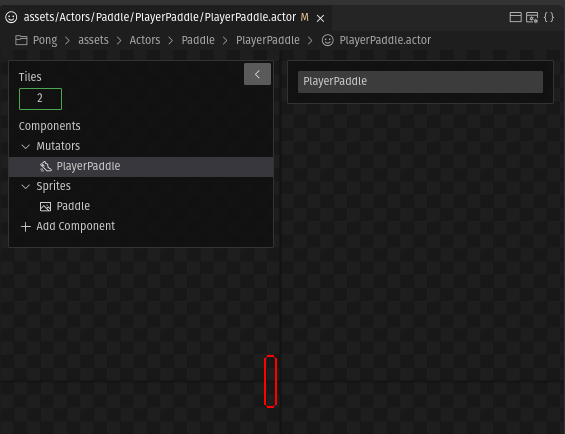Click the Add Component button
Image resolution: width=565 pixels, height=434 pixels.
click(68, 226)
